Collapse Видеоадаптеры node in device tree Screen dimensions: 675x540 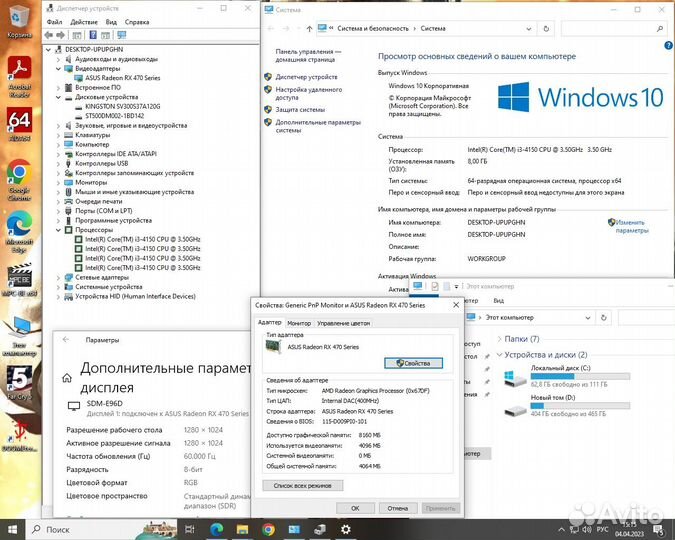point(59,68)
